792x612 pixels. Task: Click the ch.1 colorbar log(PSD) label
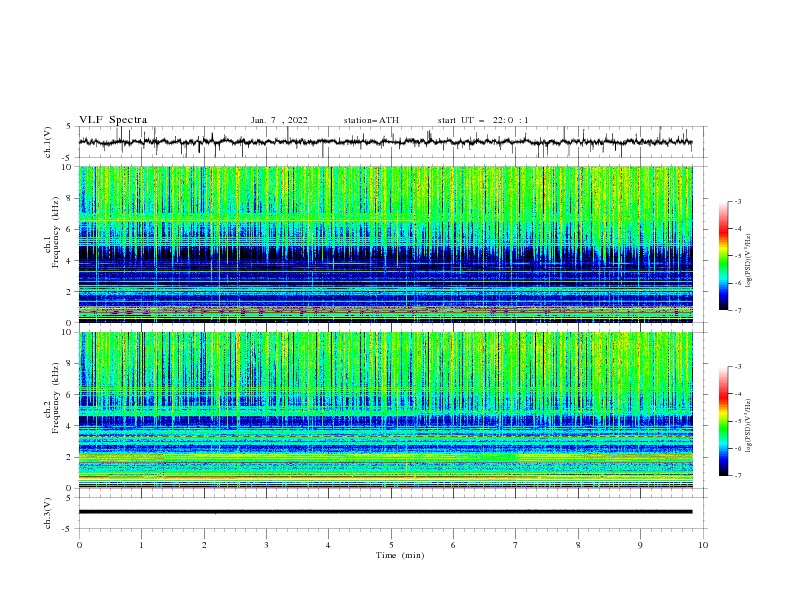coord(748,261)
